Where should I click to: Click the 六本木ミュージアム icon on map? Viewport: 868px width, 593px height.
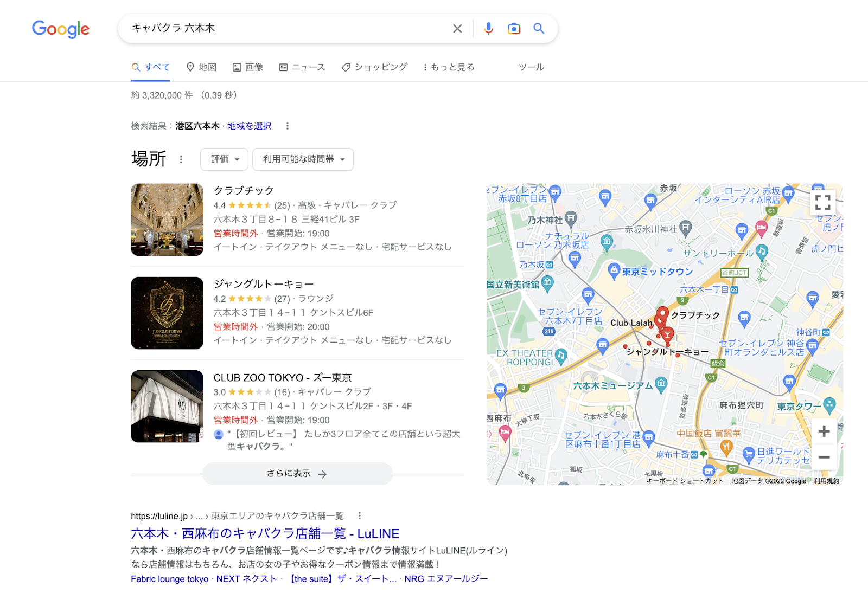tap(661, 384)
